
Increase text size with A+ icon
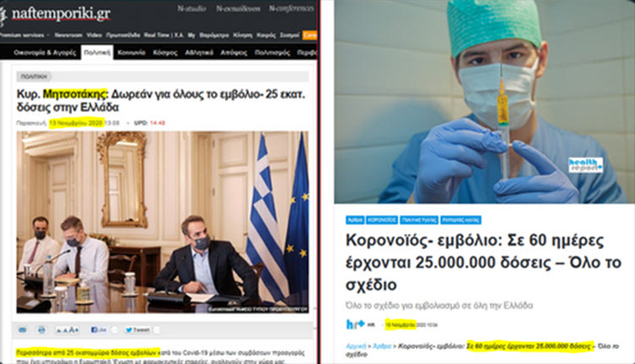pos(74,330)
